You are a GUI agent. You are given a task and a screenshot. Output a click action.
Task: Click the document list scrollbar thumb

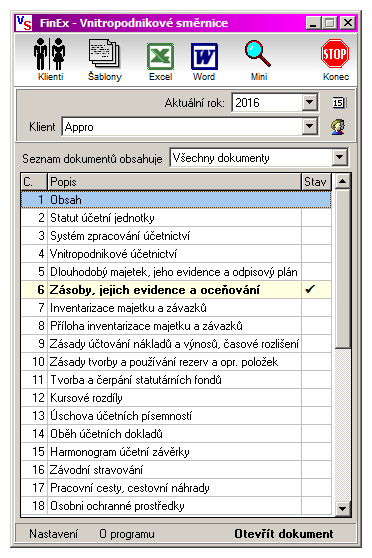click(342, 269)
